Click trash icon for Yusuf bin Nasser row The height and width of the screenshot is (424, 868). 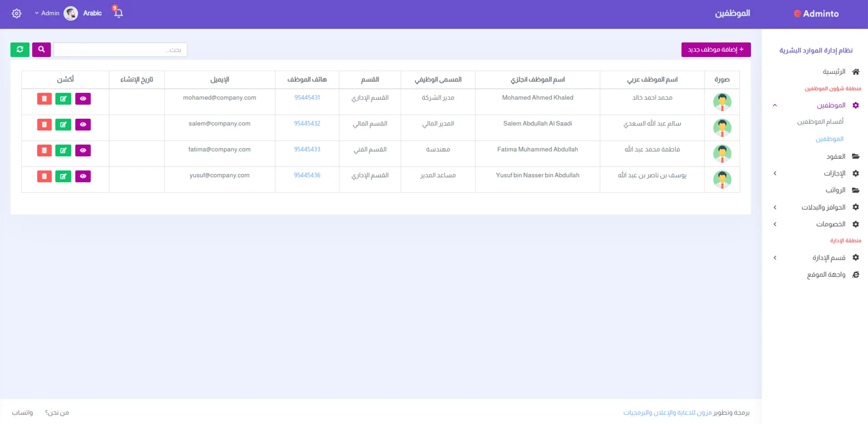pyautogui.click(x=44, y=176)
